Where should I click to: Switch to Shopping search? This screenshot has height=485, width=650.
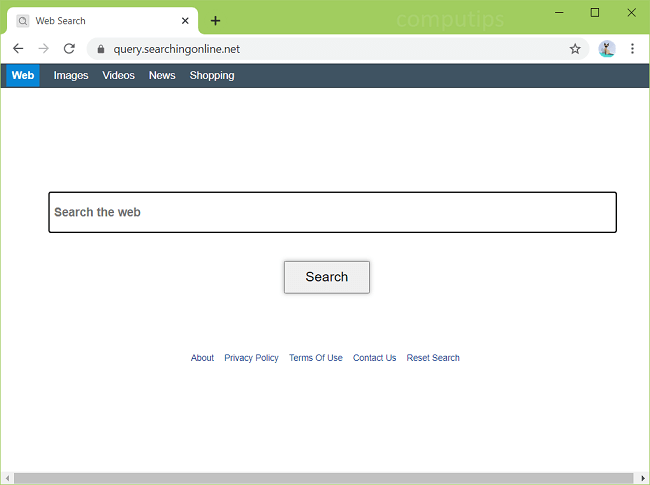[212, 75]
